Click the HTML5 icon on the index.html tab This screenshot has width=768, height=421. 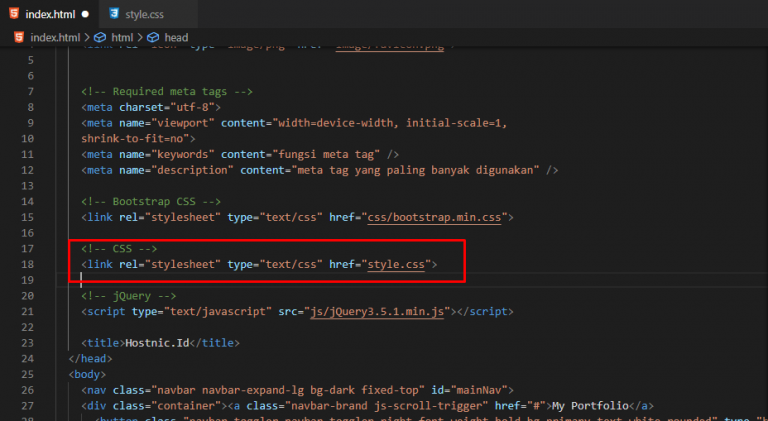[15, 15]
